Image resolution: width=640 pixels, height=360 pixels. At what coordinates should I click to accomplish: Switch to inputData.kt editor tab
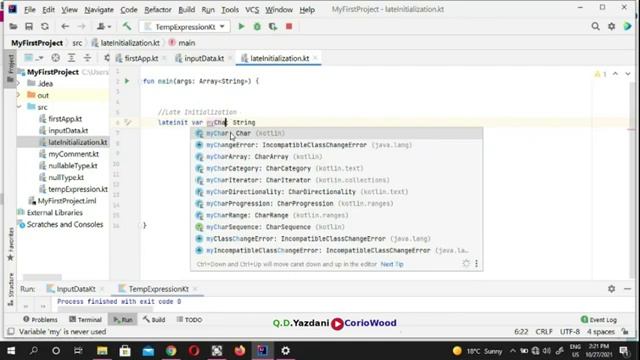coord(204,58)
